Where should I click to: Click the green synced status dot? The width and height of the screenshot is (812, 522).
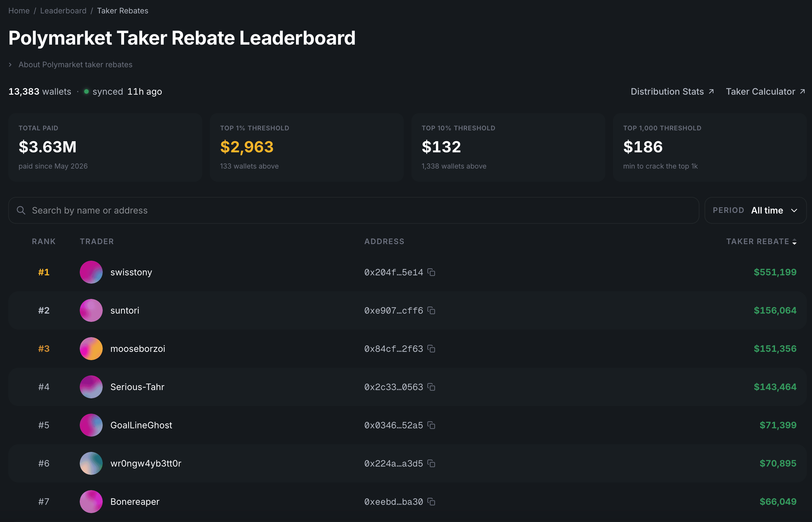(86, 91)
